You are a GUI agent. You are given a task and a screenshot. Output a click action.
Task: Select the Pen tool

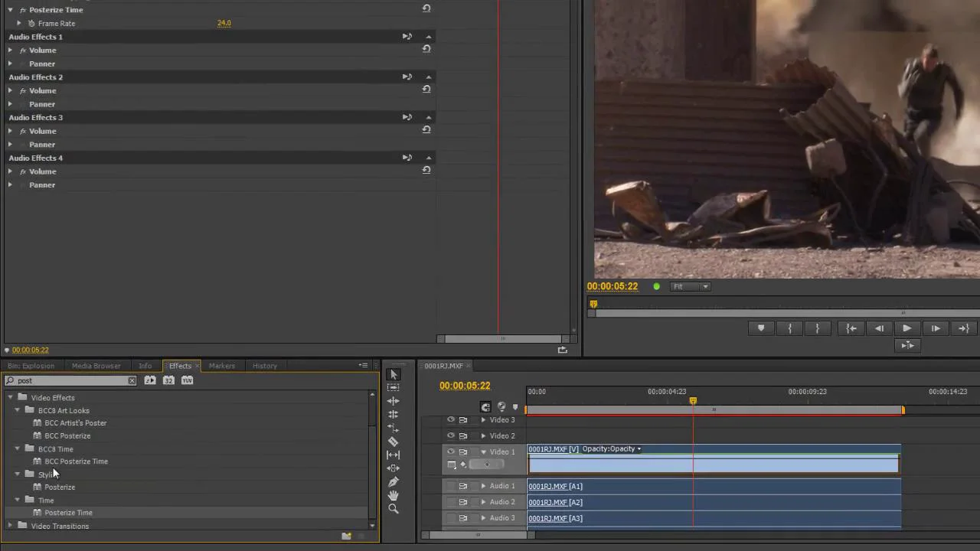coord(394,482)
